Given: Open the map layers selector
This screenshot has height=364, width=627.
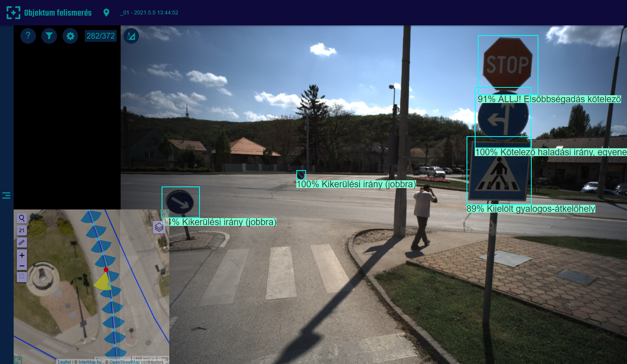Looking at the screenshot, I should [x=159, y=227].
